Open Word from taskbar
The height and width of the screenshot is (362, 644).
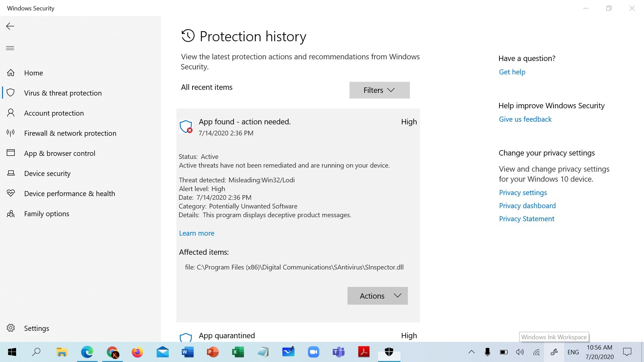pyautogui.click(x=188, y=352)
